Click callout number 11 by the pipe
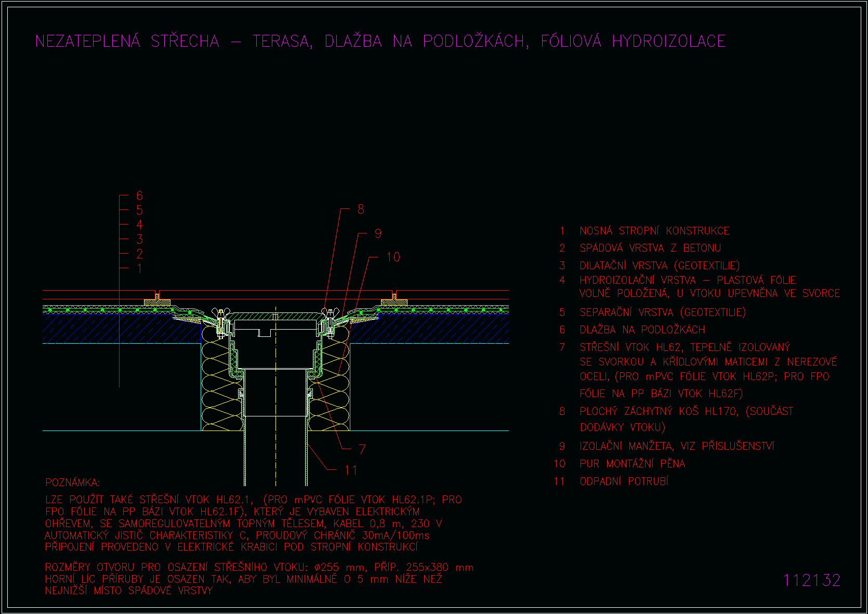The image size is (868, 614). coord(351,471)
